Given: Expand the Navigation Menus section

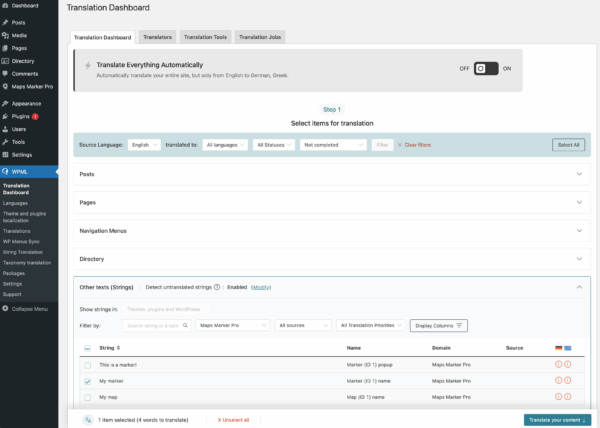Looking at the screenshot, I should coord(578,231).
